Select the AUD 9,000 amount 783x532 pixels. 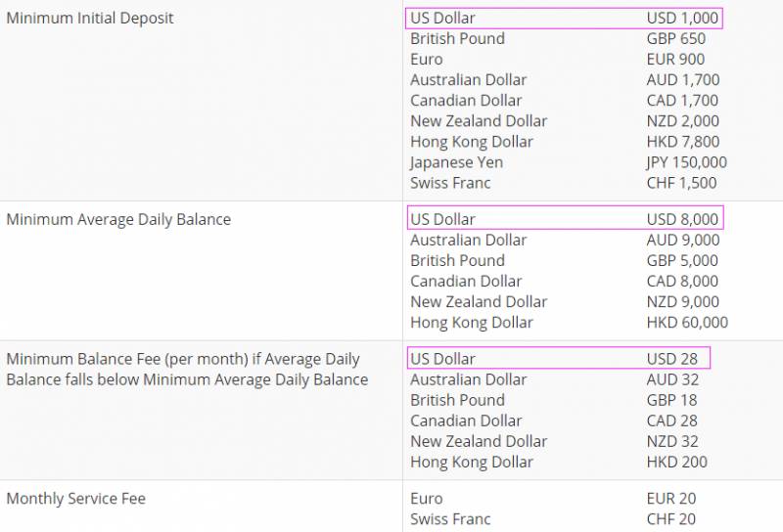pos(682,240)
